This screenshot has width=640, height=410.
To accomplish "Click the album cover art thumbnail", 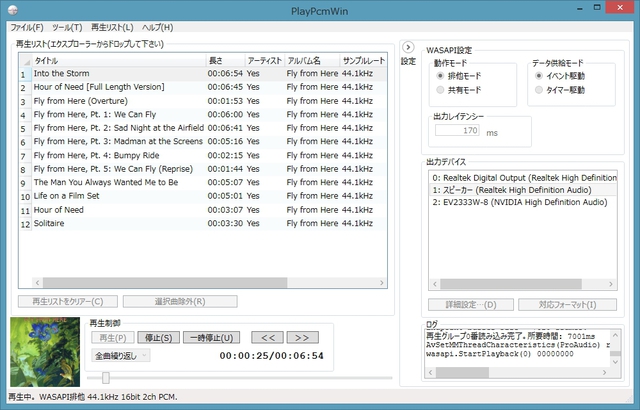I will coord(45,350).
